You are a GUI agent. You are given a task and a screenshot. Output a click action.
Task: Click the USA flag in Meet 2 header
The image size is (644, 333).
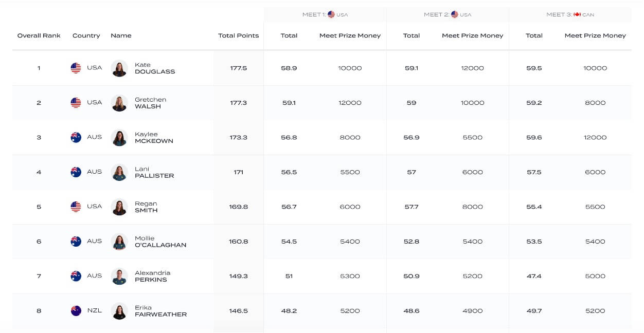click(454, 14)
